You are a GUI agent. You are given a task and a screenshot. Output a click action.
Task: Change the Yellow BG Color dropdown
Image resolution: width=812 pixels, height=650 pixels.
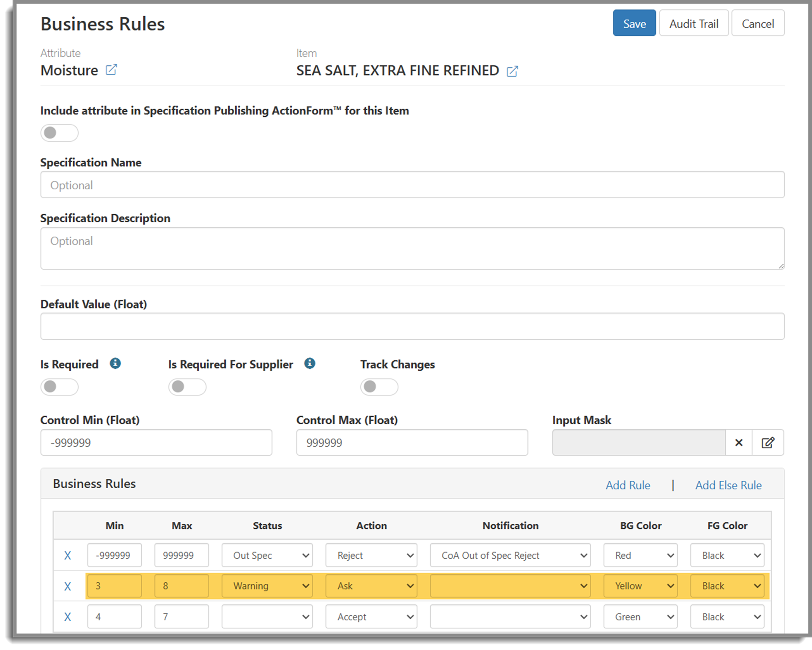tap(640, 586)
